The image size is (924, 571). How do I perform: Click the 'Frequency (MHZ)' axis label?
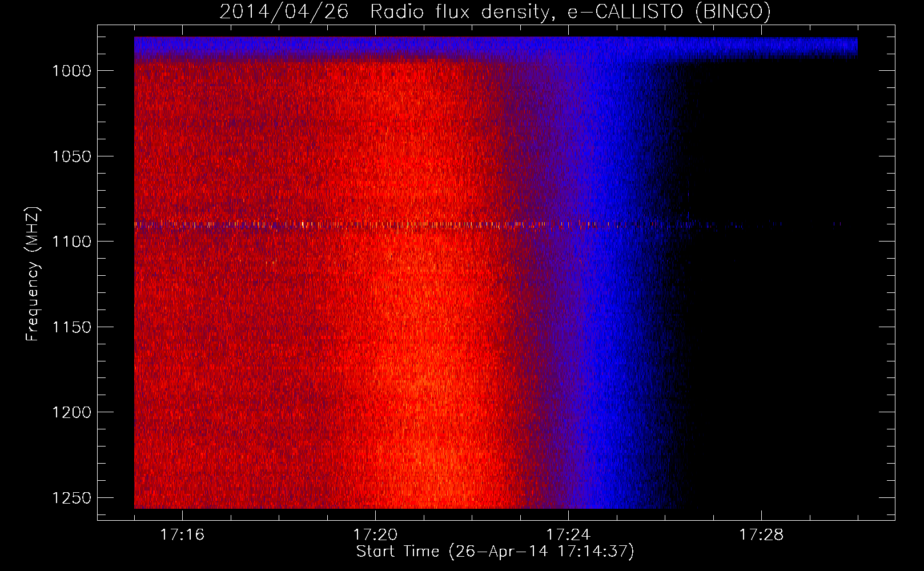point(33,274)
